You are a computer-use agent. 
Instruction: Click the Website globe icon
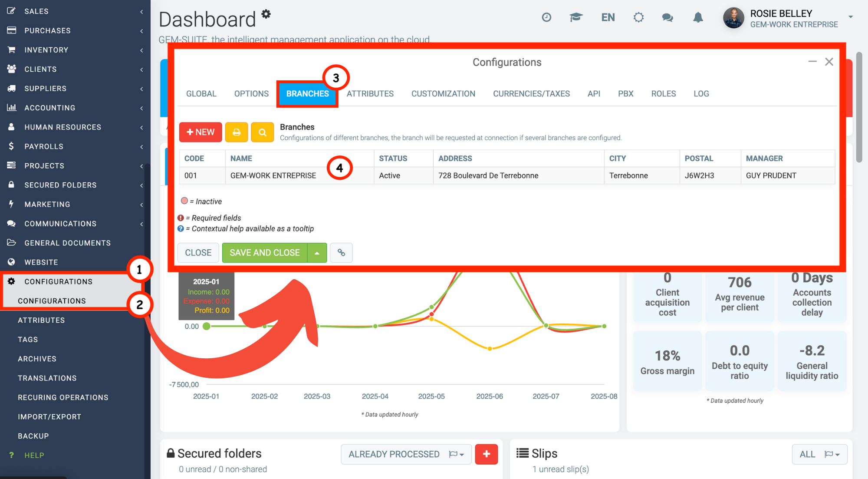(x=12, y=262)
